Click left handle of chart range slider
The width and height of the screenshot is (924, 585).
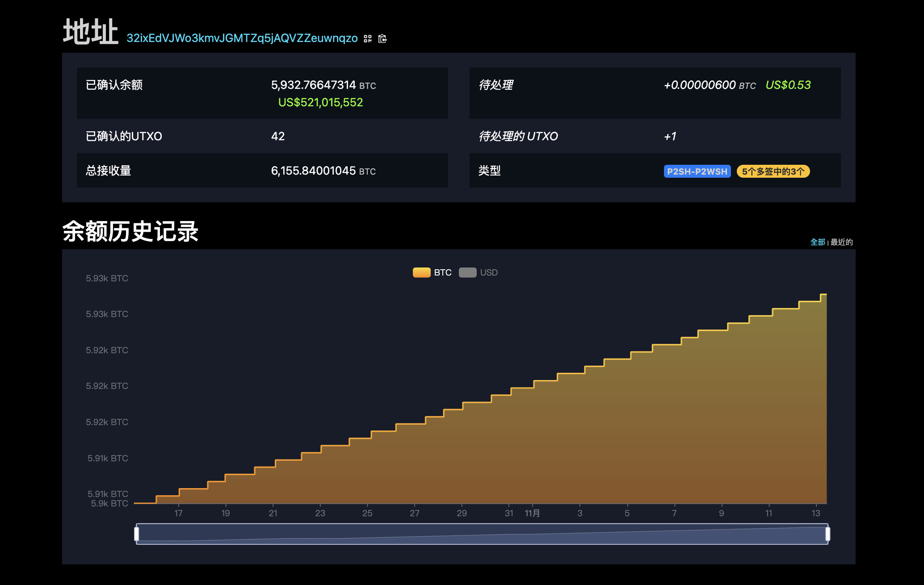[137, 534]
